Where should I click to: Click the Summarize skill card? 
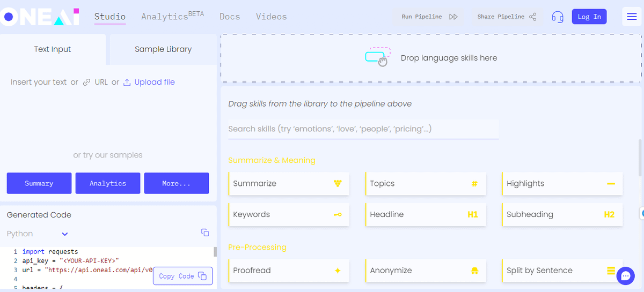coord(289,184)
